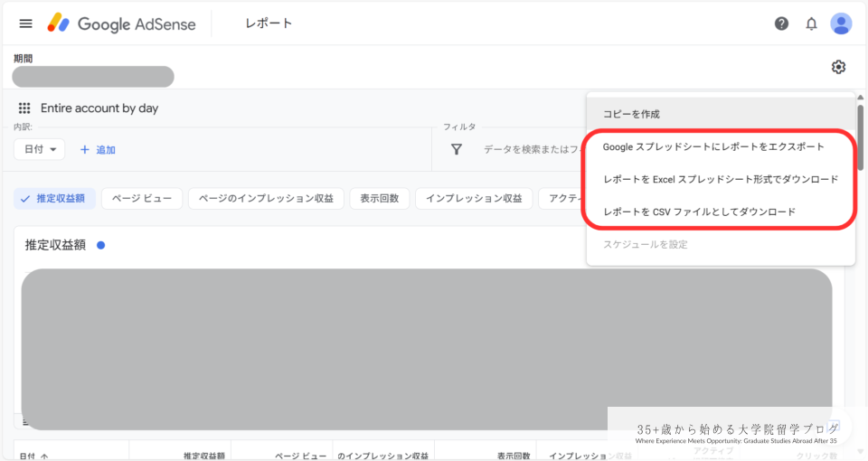Open the help question mark icon
The height and width of the screenshot is (461, 868).
click(781, 24)
